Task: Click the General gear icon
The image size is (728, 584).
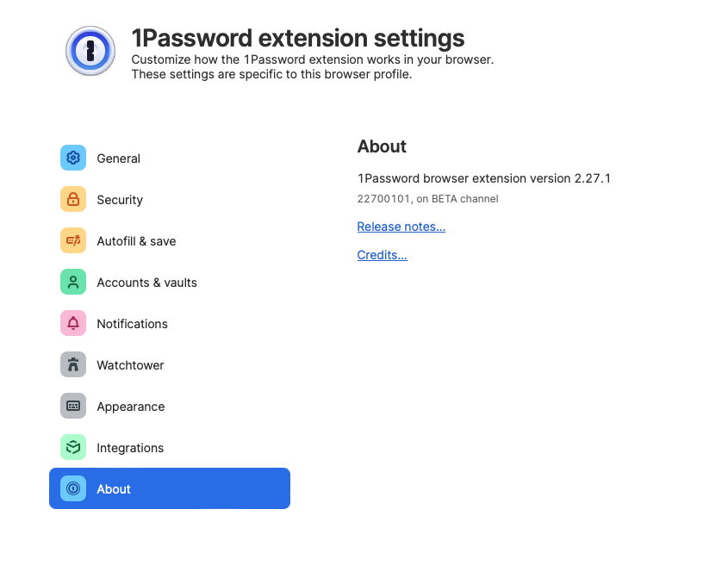Action: [73, 158]
